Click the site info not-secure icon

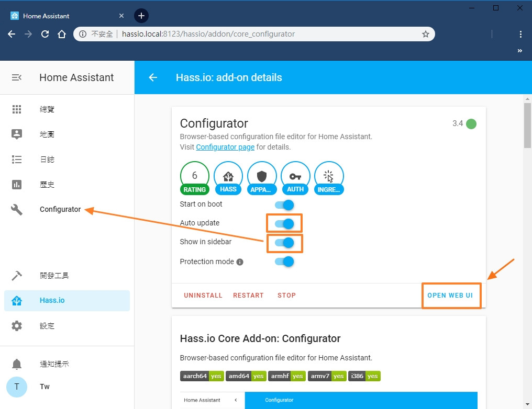coord(82,34)
